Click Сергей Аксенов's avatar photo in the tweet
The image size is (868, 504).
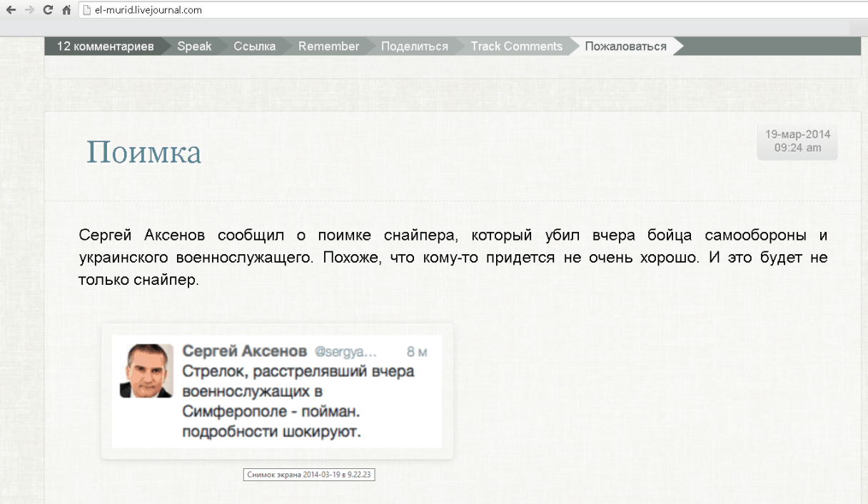(x=146, y=371)
